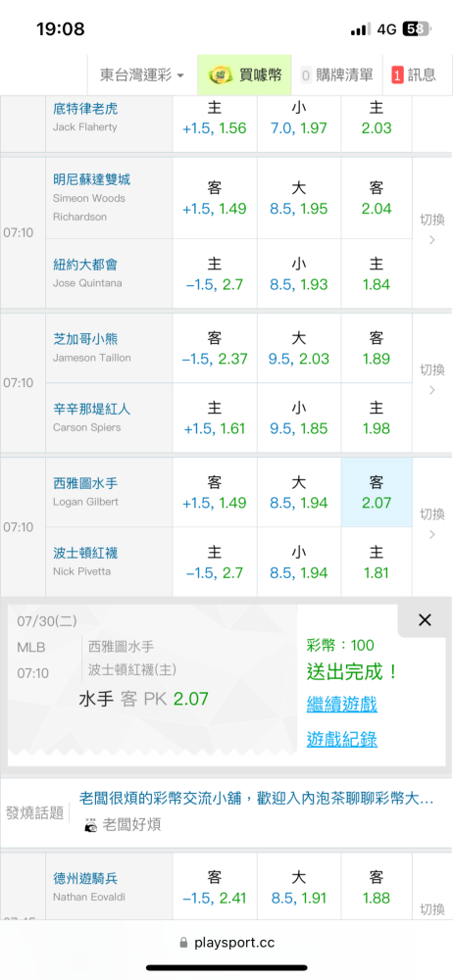Select the 德州遊騎兵 客 1.88 bet option
The width and height of the screenshot is (453, 980).
[377, 888]
